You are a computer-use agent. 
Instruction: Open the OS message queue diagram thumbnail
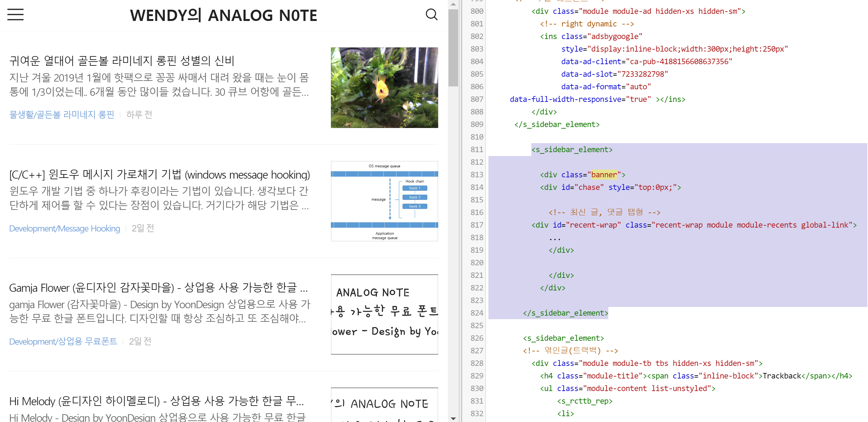pyautogui.click(x=384, y=201)
